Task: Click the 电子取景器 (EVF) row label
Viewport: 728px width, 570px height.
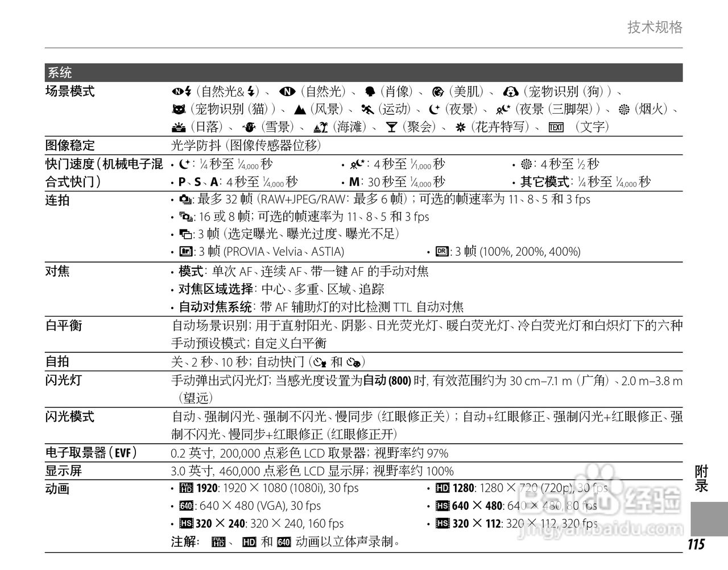Action: (92, 453)
